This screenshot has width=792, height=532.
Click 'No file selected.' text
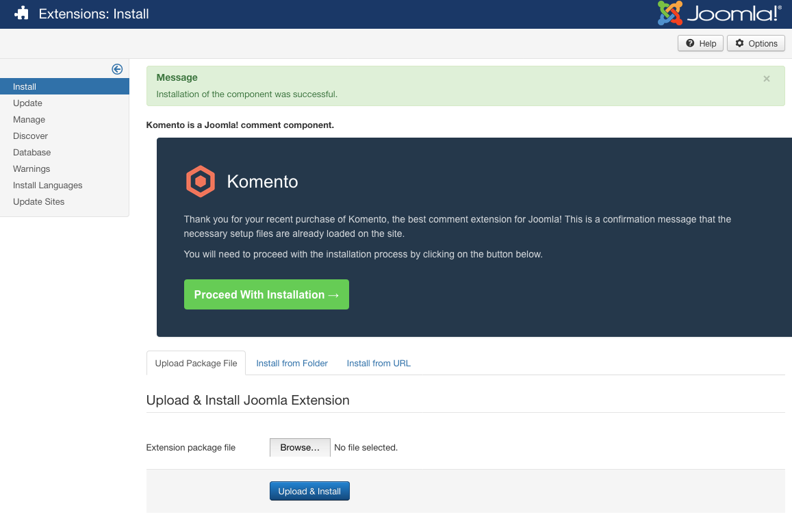pyautogui.click(x=366, y=448)
